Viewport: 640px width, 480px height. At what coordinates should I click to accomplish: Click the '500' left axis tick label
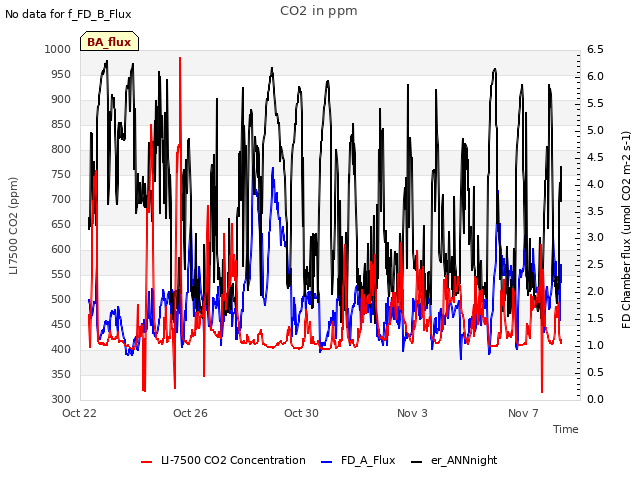coord(61,300)
